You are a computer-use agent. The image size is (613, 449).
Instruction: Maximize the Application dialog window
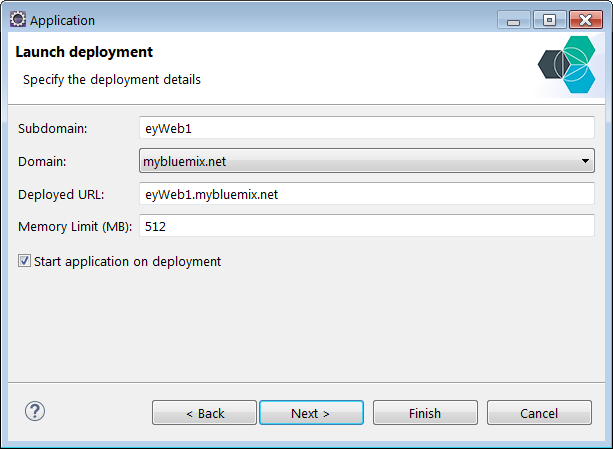(x=549, y=20)
